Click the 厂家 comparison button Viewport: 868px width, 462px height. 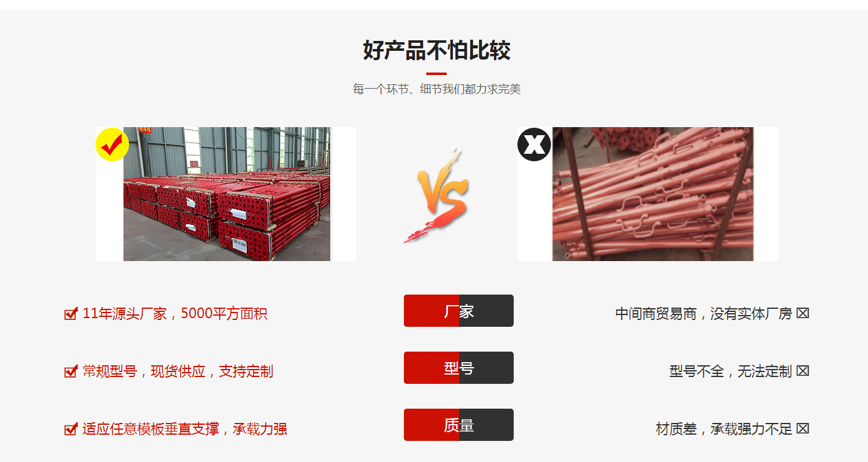click(459, 311)
